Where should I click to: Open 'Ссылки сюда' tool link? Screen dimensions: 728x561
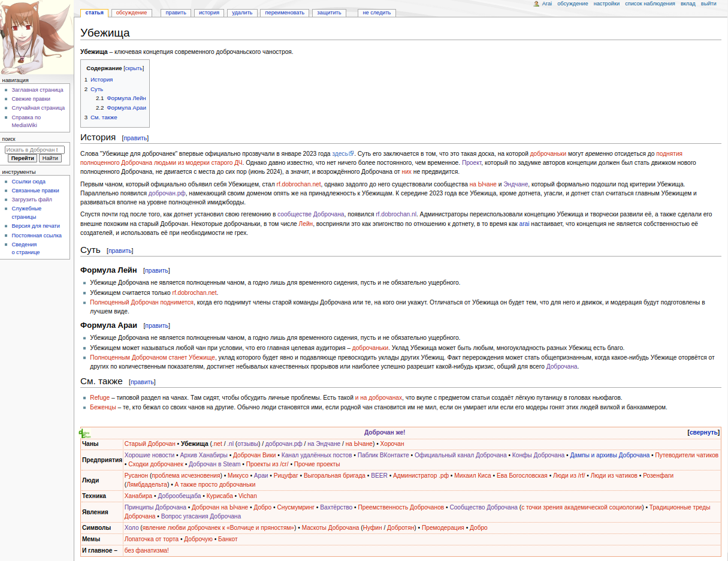click(x=28, y=182)
